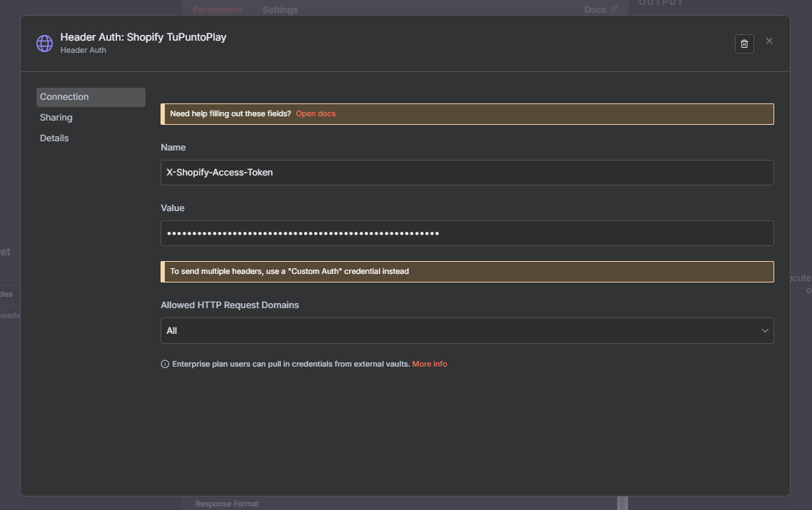Screen dimensions: 812x510
Task: Edit the Name field X-Shopify-Access-Token
Action: point(467,173)
